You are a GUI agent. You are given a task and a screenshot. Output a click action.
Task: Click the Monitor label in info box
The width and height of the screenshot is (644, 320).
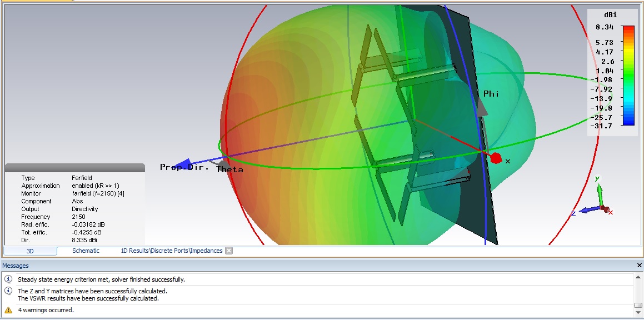[31, 193]
